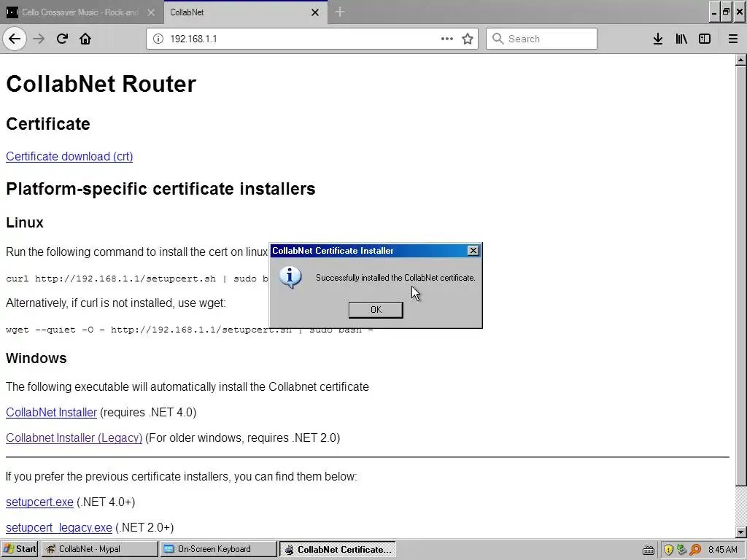This screenshot has height=560, width=747.
Task: Bookmark this page with the star
Action: click(x=468, y=39)
